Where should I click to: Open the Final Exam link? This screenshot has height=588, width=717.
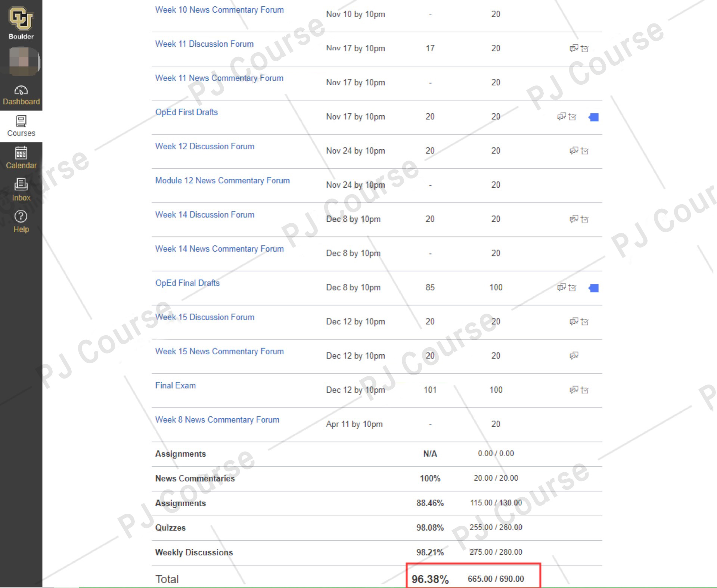tap(176, 385)
